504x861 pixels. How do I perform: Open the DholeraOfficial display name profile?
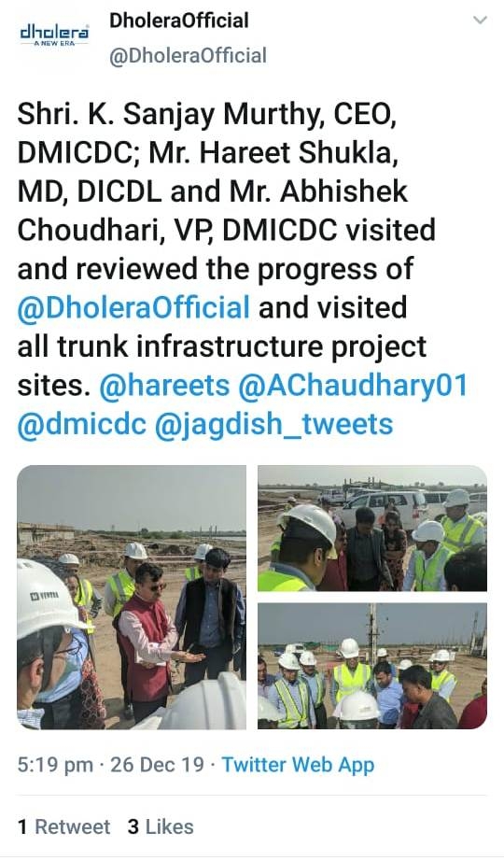click(x=179, y=21)
